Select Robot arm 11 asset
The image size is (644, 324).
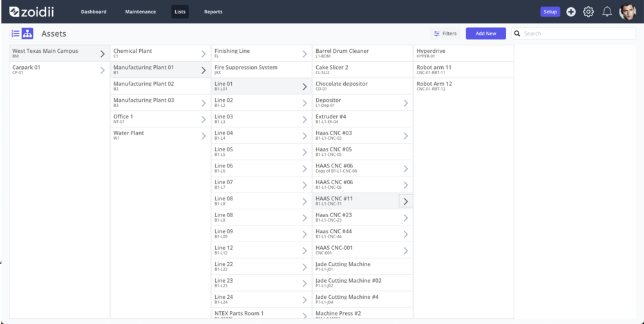pos(464,70)
